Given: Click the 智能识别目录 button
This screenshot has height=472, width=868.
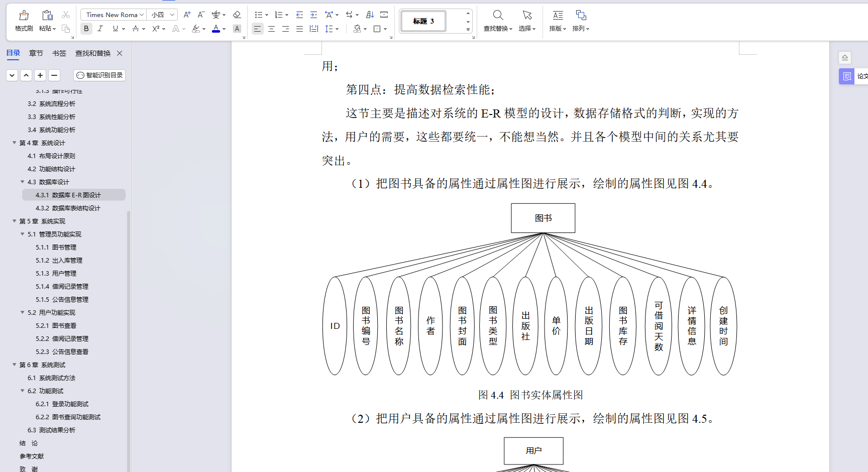Looking at the screenshot, I should coord(99,75).
